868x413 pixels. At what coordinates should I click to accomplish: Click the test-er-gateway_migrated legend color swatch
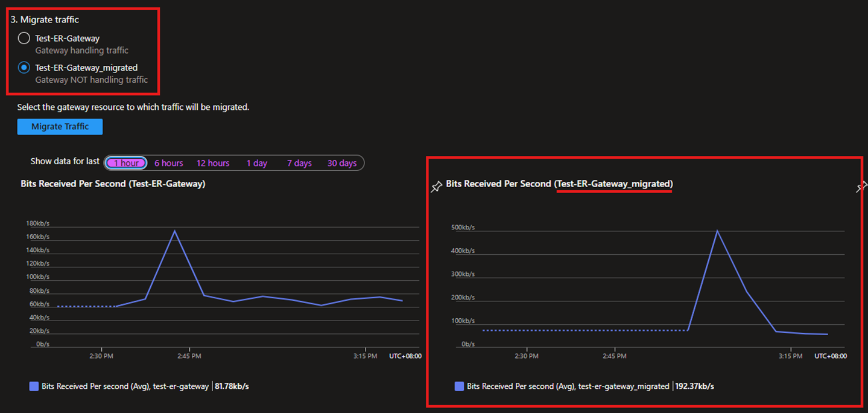pyautogui.click(x=460, y=386)
